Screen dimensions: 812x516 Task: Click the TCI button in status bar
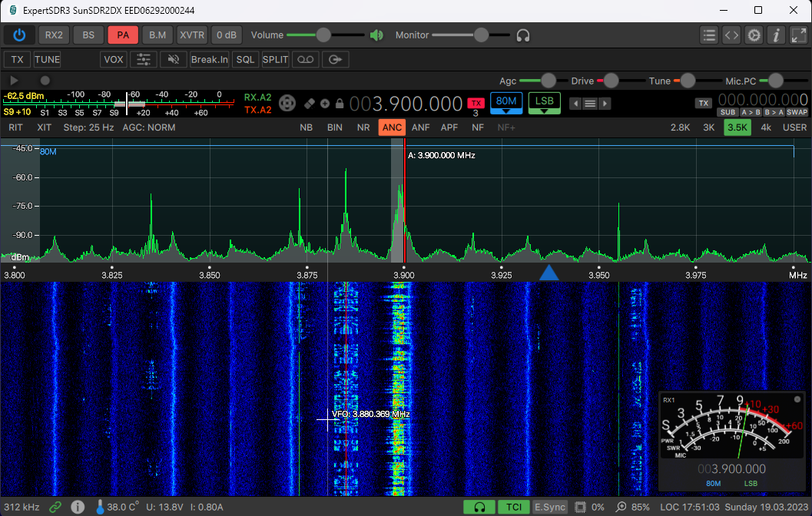514,507
